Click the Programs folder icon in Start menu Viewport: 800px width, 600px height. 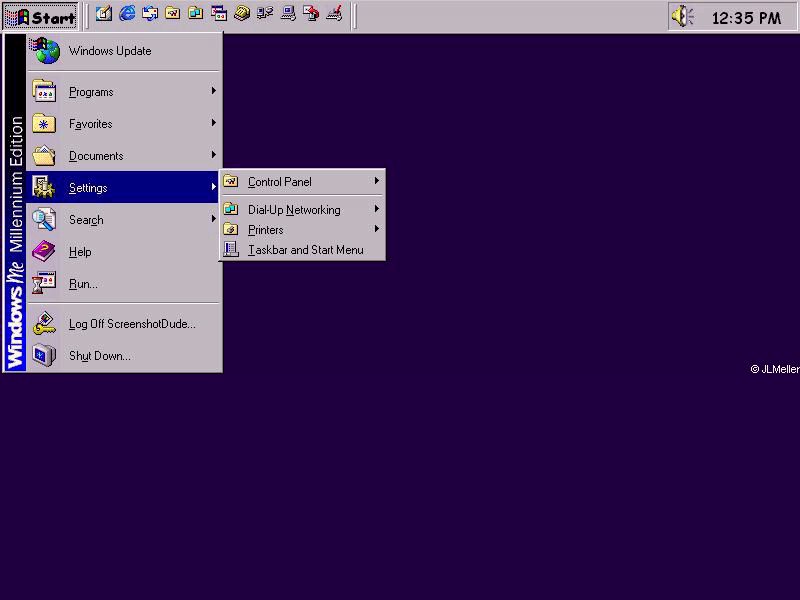pyautogui.click(x=44, y=92)
